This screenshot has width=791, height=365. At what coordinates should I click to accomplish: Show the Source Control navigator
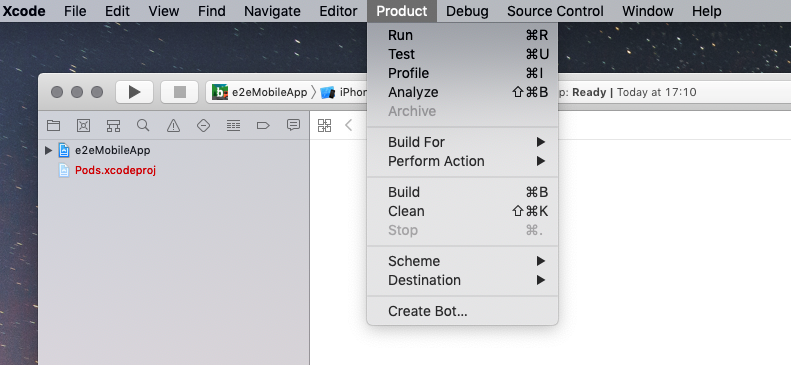[83, 126]
